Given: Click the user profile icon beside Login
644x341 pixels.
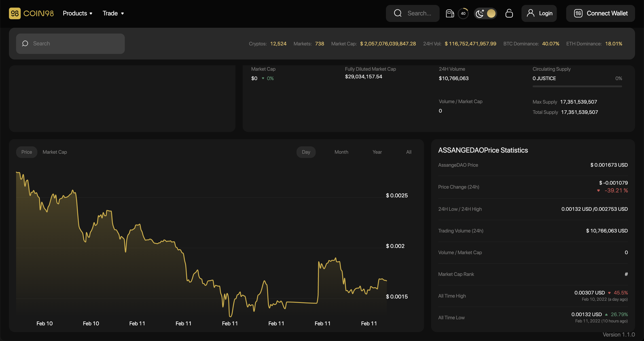Looking at the screenshot, I should click(530, 13).
